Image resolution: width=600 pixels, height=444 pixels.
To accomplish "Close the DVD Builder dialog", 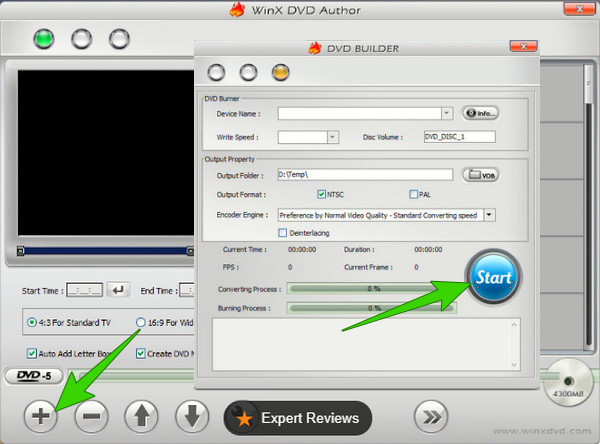I will tap(523, 46).
